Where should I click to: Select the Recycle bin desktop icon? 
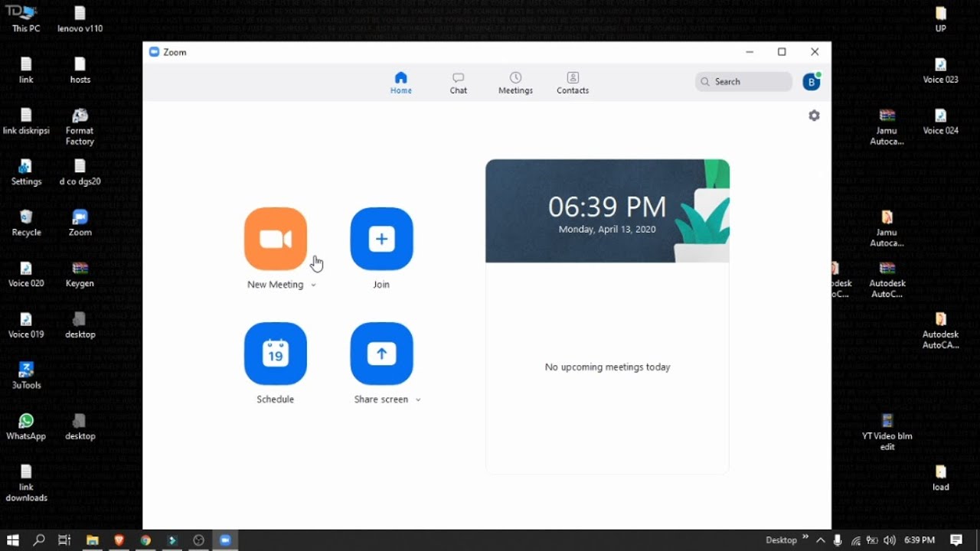point(26,223)
